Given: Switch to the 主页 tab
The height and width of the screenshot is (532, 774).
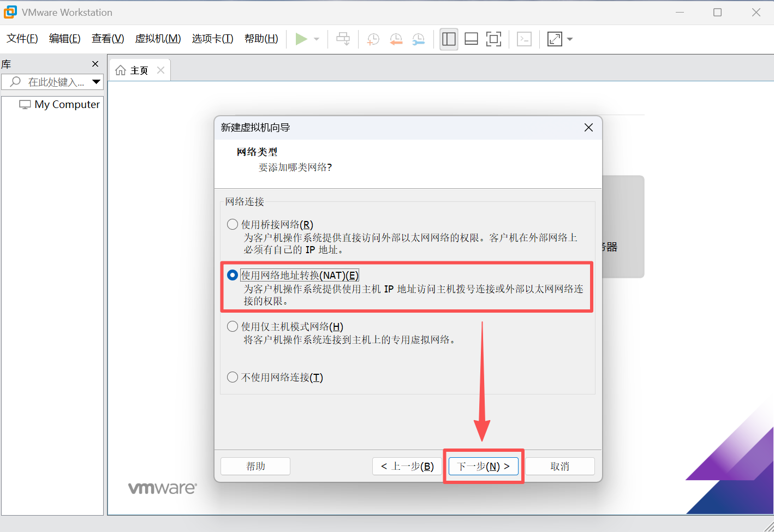Looking at the screenshot, I should click(x=140, y=70).
